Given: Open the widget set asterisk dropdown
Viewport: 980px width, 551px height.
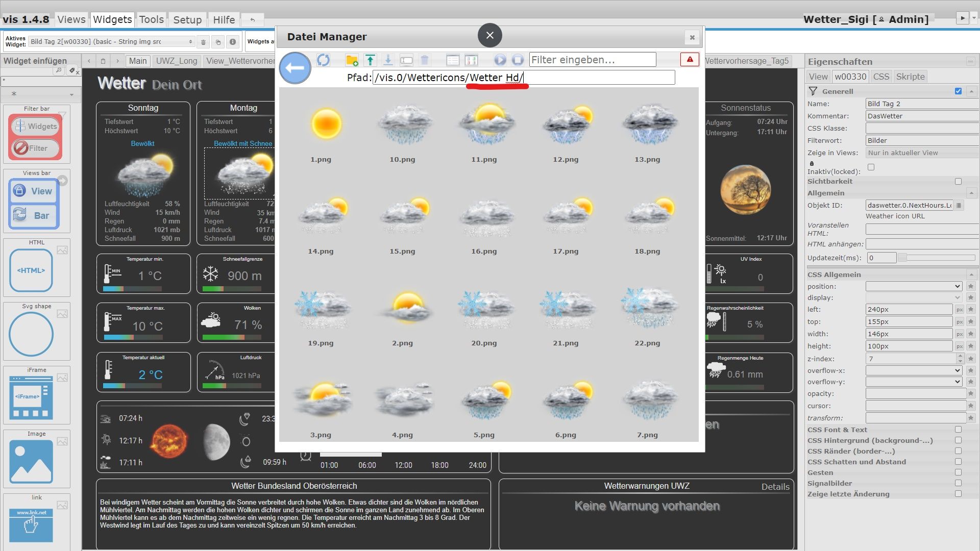Looking at the screenshot, I should [40, 94].
